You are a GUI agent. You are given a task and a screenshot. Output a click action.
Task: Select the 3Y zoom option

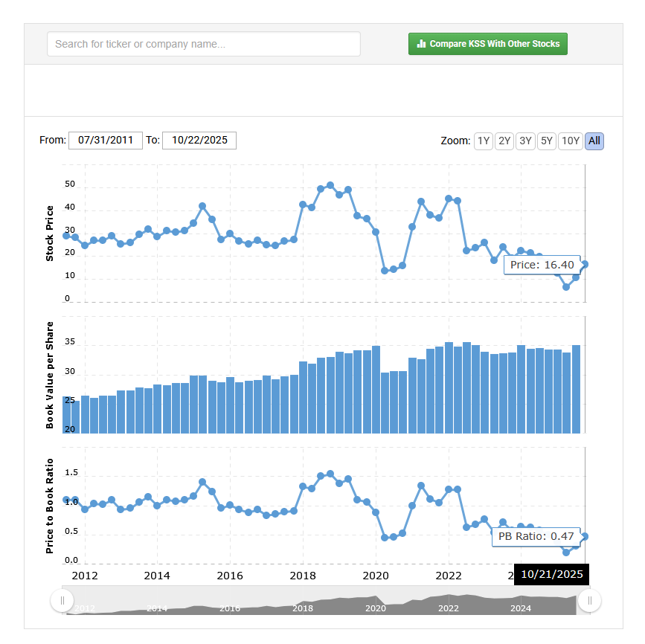point(525,141)
